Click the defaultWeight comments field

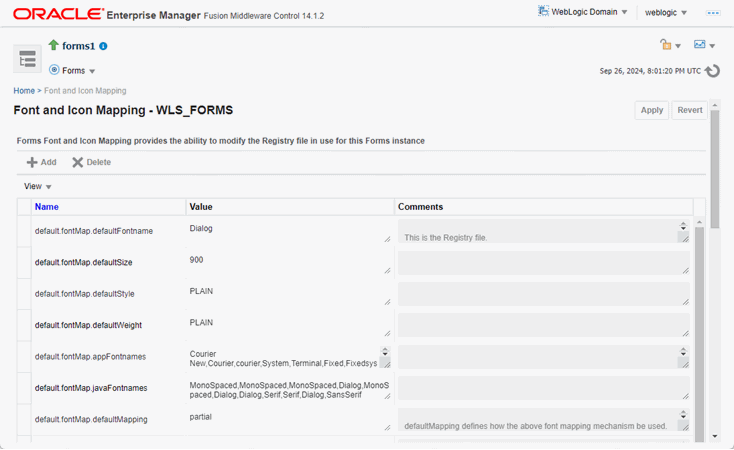tap(543, 325)
